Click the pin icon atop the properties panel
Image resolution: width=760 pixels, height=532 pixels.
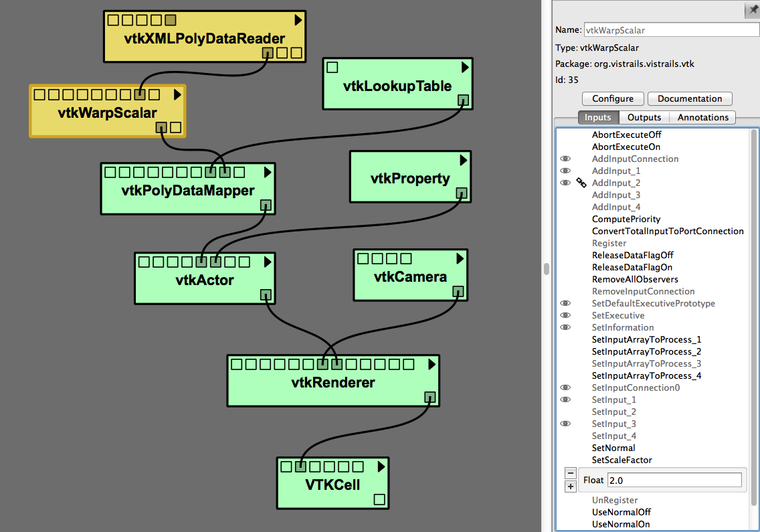coord(753,10)
